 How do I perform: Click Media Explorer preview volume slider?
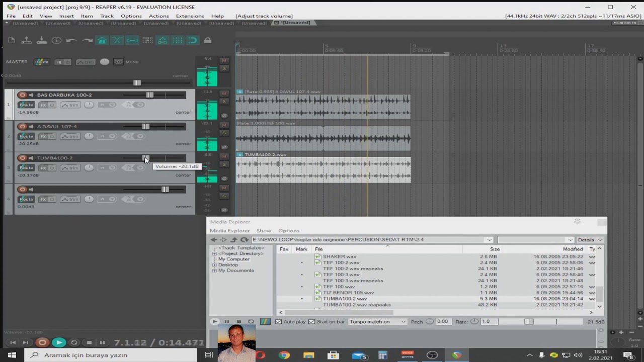pyautogui.click(x=529, y=322)
